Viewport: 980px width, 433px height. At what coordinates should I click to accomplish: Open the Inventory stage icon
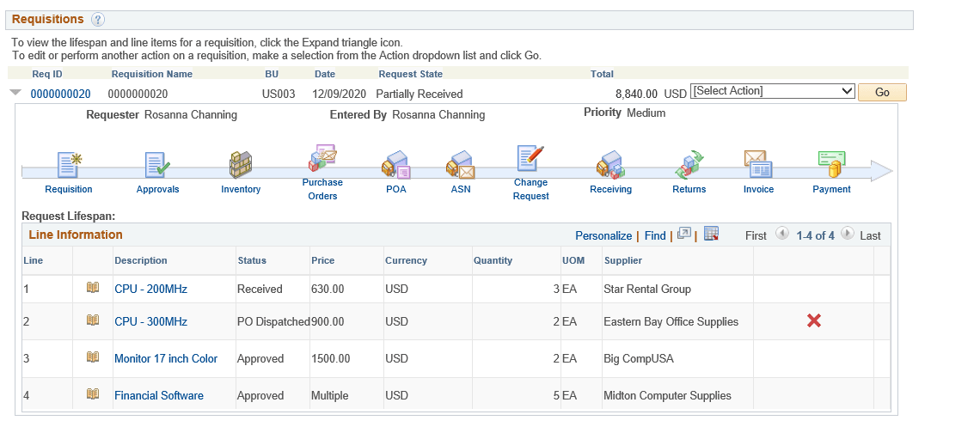coord(241,165)
